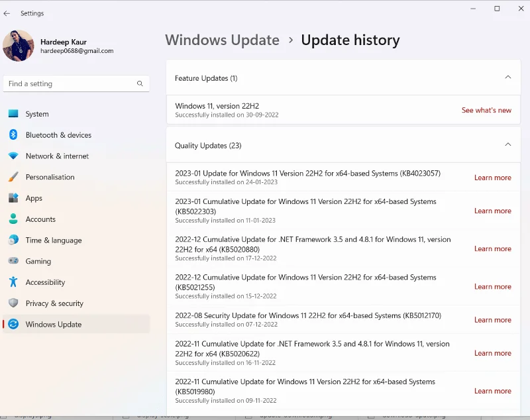Go to Bluetooth & devices
The image size is (530, 420).
76,135
